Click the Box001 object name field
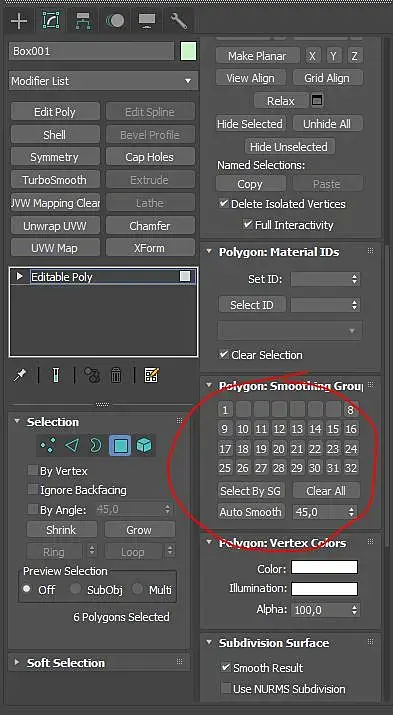393x715 pixels. (x=92, y=51)
